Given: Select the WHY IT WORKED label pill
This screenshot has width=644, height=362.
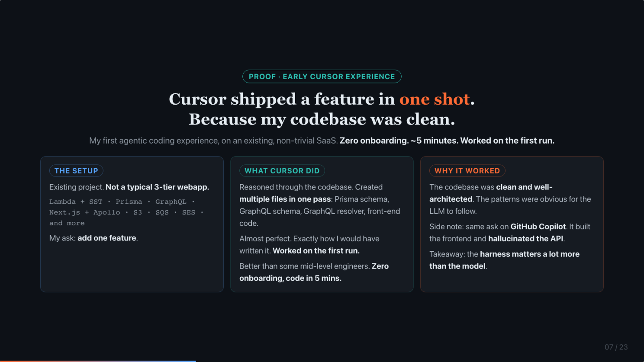Looking at the screenshot, I should point(467,171).
